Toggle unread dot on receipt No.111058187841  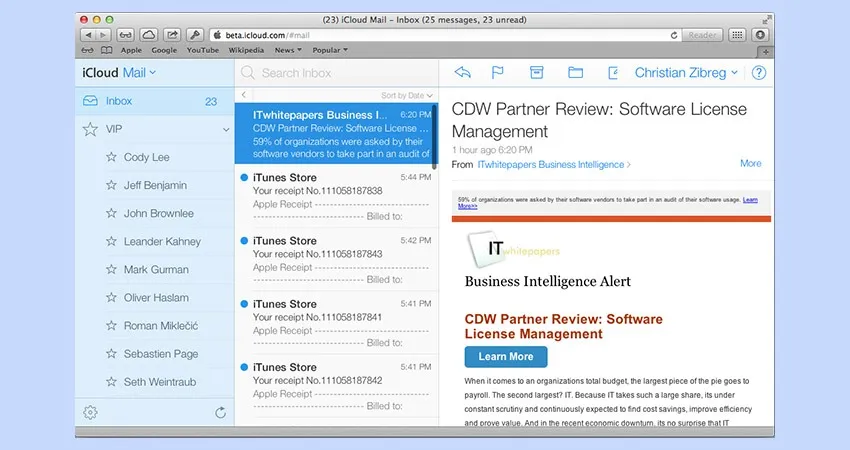(244, 304)
